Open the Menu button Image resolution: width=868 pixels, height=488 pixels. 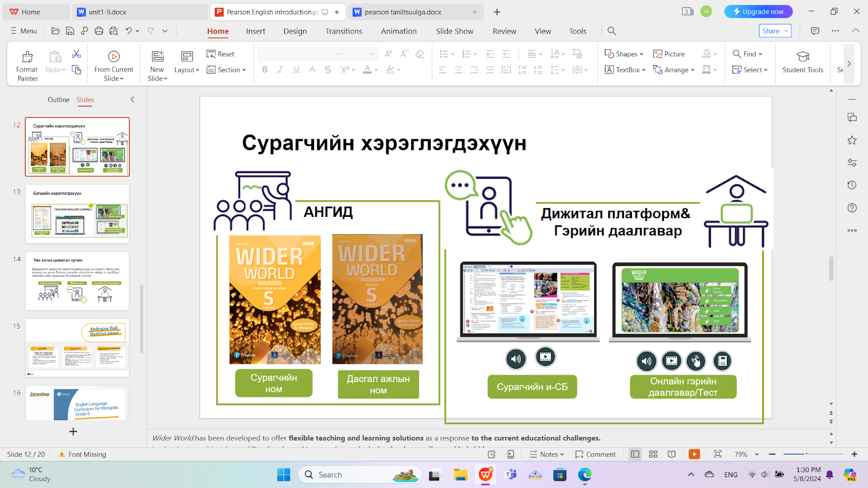click(x=24, y=31)
